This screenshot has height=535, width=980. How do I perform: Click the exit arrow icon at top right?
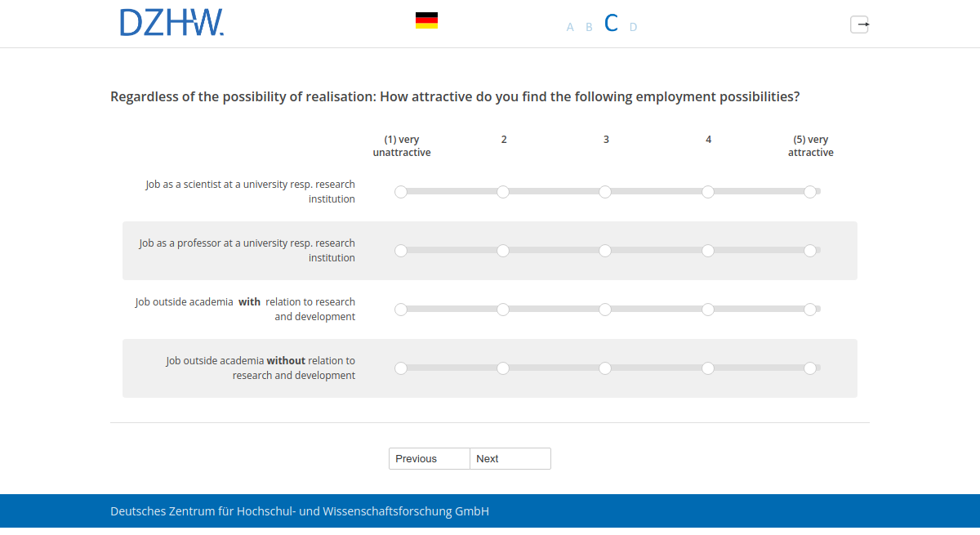[x=859, y=25]
